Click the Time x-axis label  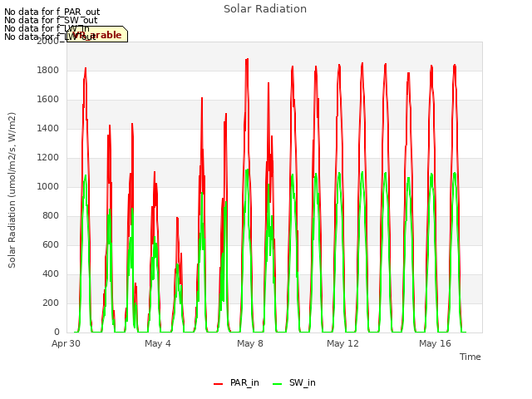point(470,357)
